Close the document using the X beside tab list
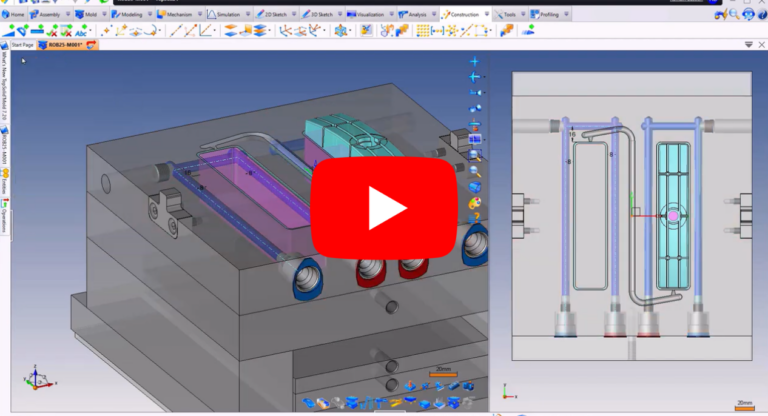Image resolution: width=768 pixels, height=416 pixels. [x=762, y=45]
